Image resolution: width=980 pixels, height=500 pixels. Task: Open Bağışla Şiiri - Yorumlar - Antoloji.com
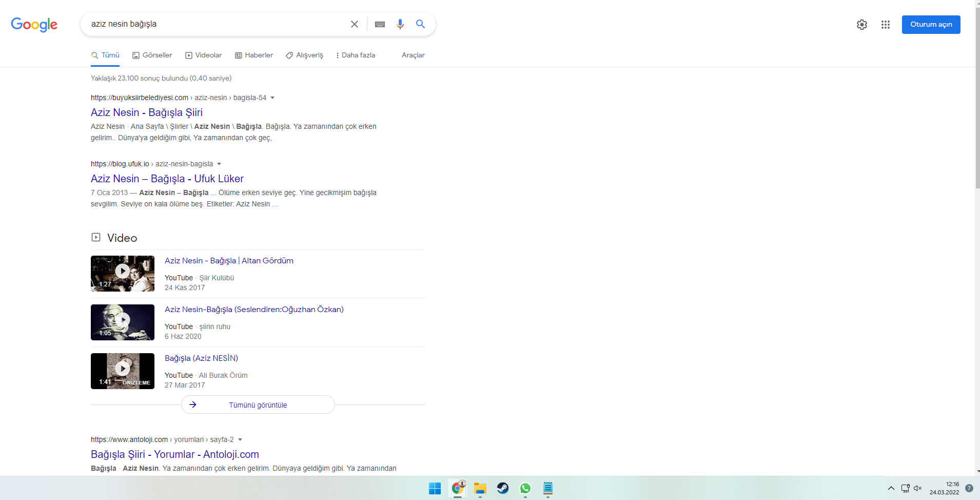point(175,454)
